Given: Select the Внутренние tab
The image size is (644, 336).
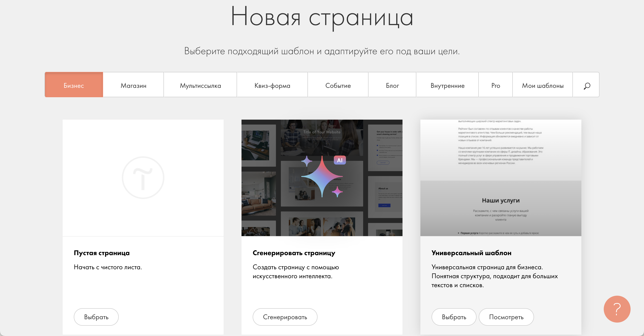Looking at the screenshot, I should 447,85.
